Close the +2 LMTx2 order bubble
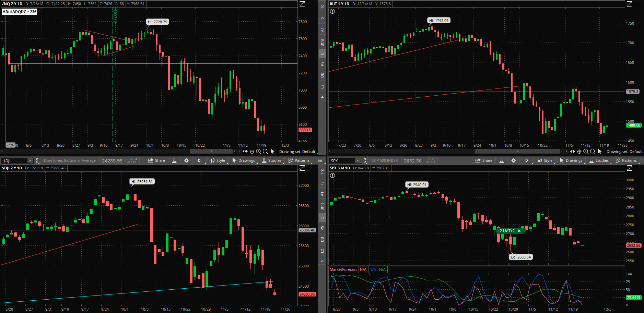The height and width of the screenshot is (313, 644). point(519,231)
